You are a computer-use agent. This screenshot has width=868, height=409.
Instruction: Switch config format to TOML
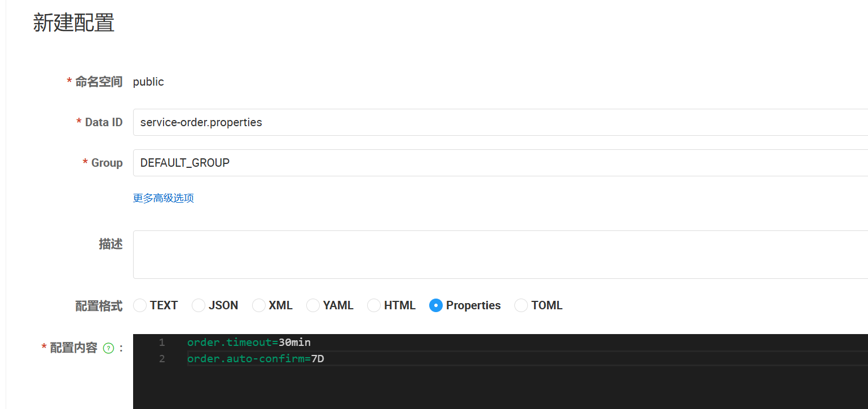(521, 305)
